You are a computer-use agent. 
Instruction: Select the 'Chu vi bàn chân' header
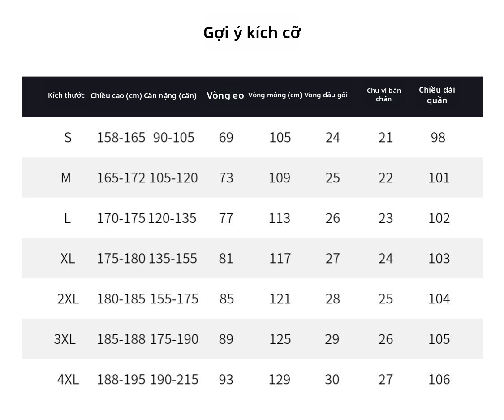pyautogui.click(x=384, y=95)
